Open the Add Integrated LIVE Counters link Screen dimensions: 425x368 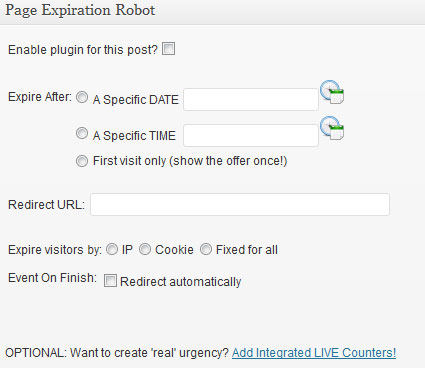[314, 353]
